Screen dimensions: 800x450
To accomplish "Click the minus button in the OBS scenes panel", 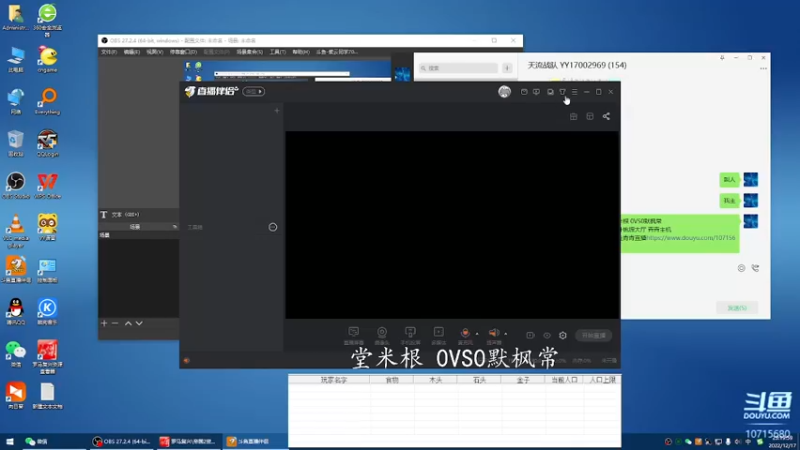I will coord(115,323).
